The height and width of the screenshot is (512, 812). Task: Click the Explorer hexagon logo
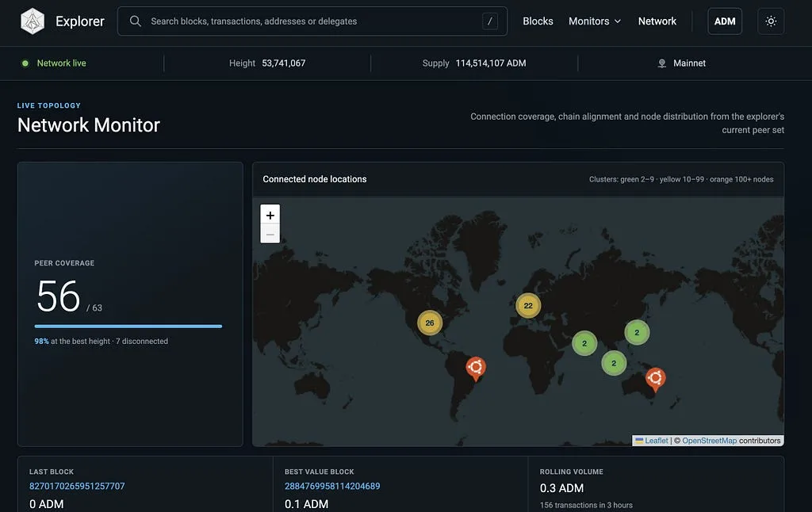[x=32, y=21]
